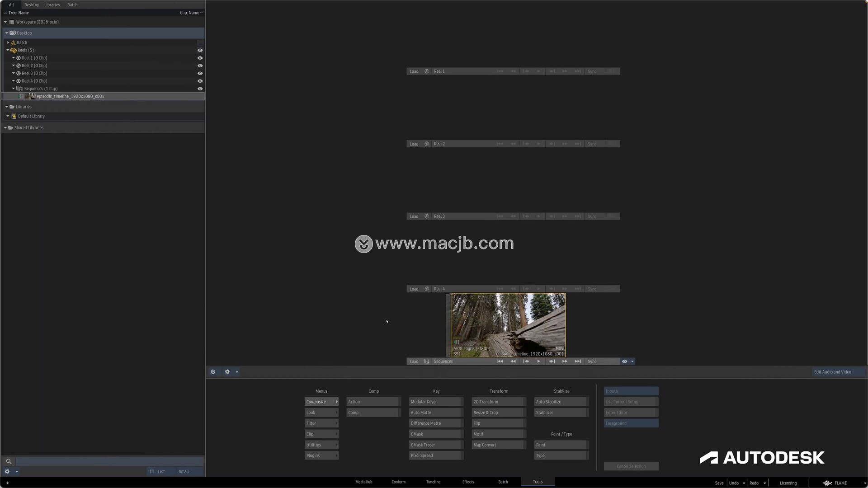Click the Reel 1 film reel icon

coord(427,71)
